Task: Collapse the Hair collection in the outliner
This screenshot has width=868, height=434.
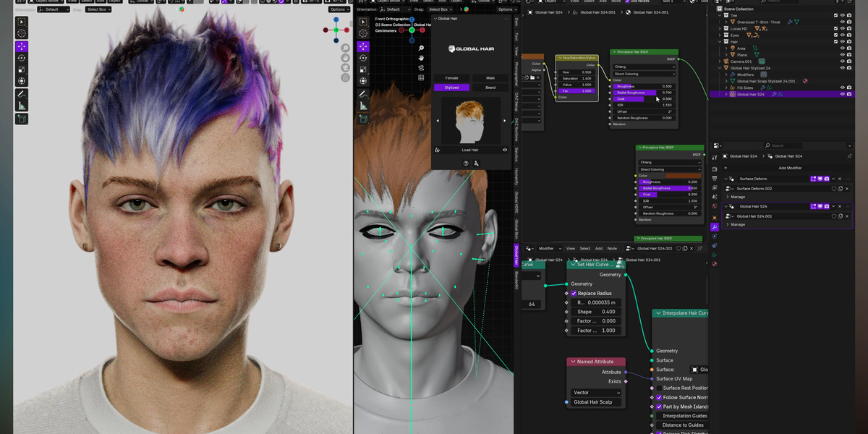Action: 720,42
